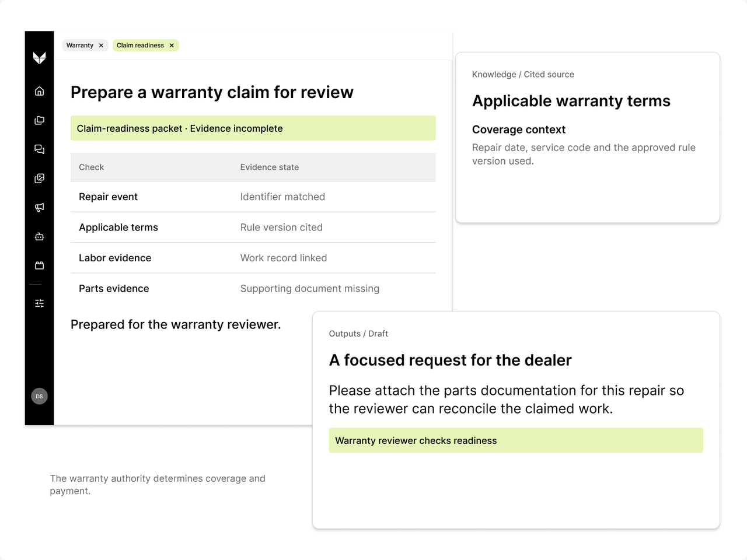Click the Coverage context subheading

(x=519, y=129)
